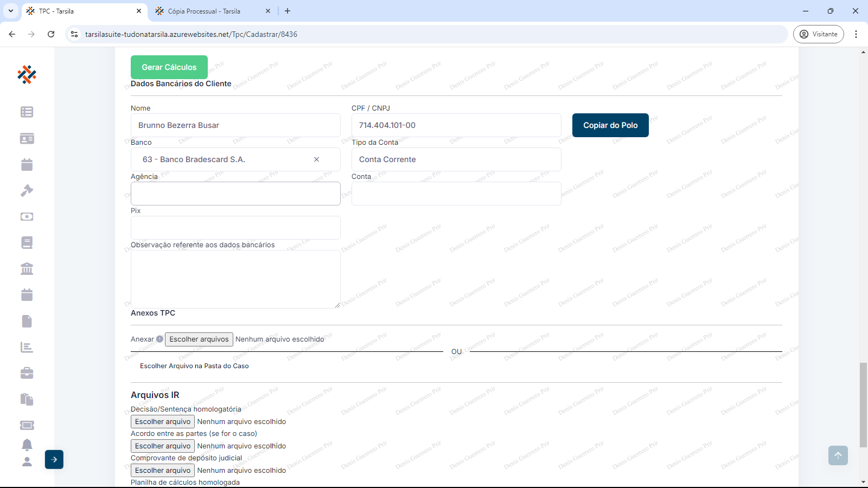Viewport: 868px width, 488px height.
Task: Click the Agência input field
Action: 235,194
